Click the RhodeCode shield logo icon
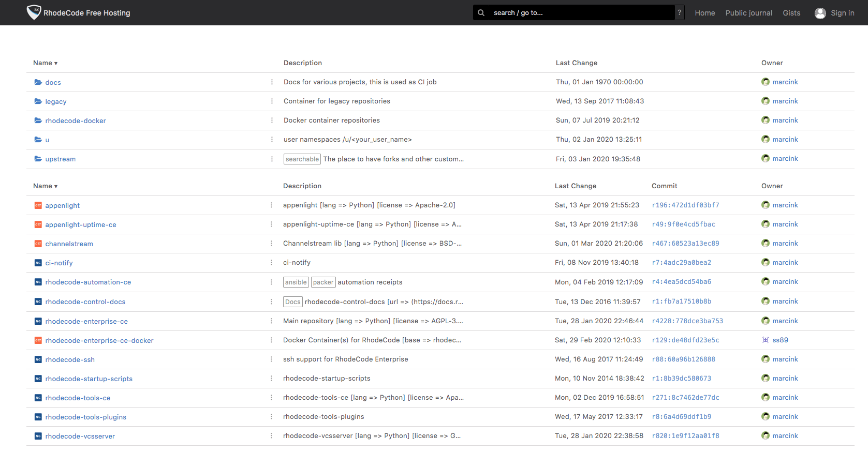The width and height of the screenshot is (868, 467). pos(34,12)
